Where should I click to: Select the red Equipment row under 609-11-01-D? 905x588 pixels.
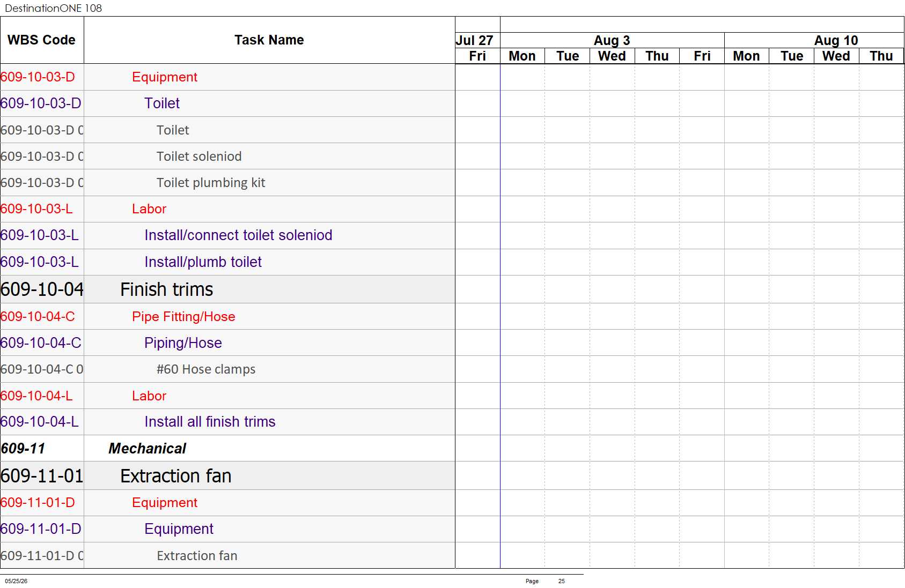coord(227,503)
